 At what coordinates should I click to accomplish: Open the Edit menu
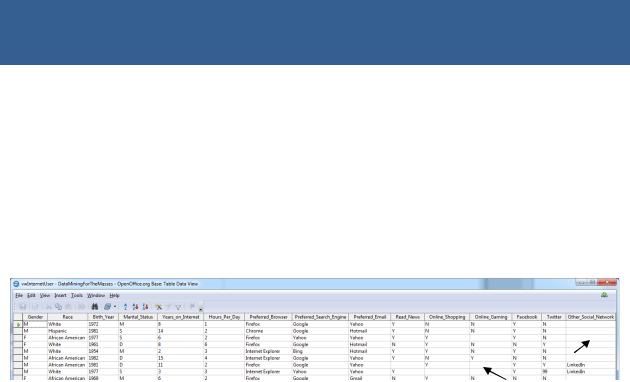coord(31,295)
